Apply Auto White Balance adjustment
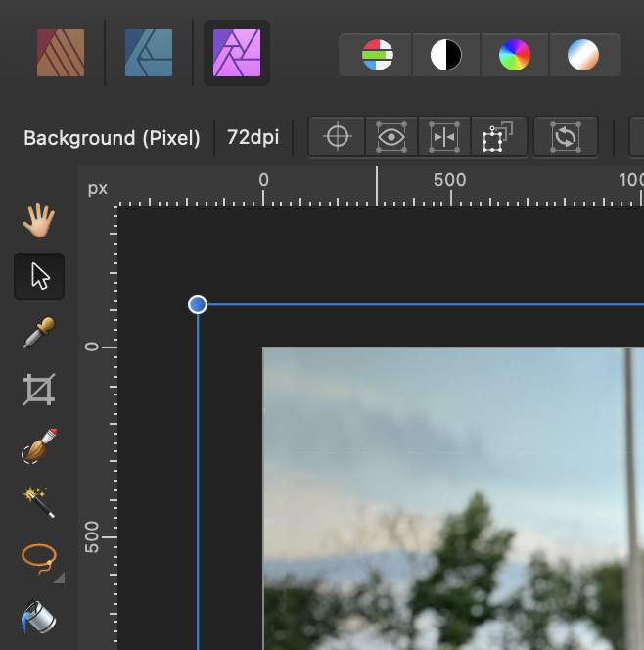Screen dimensions: 644x650 click(583, 55)
